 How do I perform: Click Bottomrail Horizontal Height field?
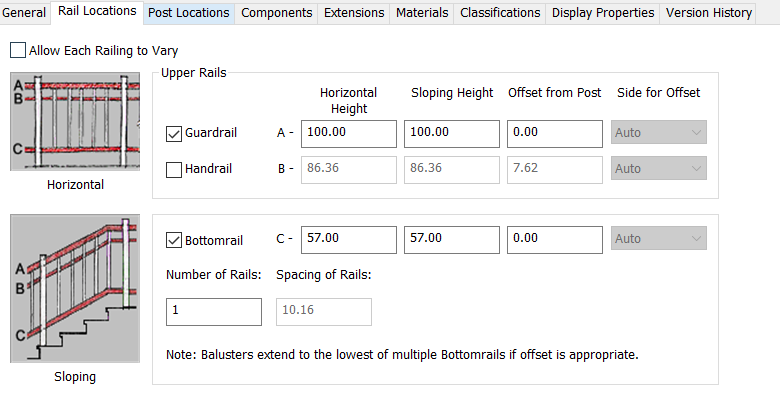349,240
